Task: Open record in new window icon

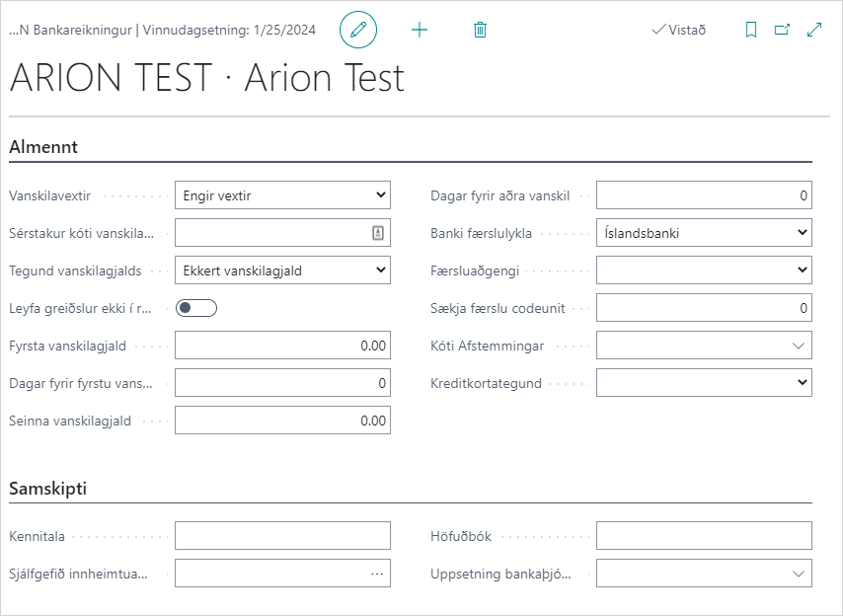Action: coord(783,30)
